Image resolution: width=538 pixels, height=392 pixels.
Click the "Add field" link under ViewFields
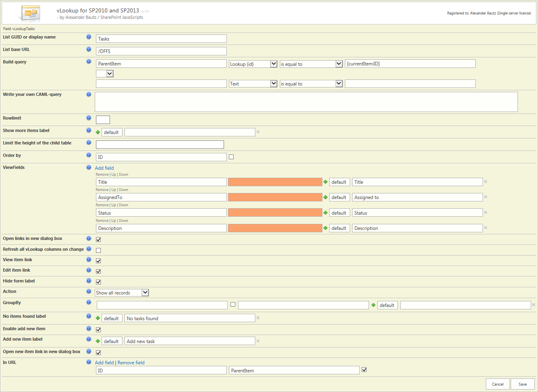104,168
